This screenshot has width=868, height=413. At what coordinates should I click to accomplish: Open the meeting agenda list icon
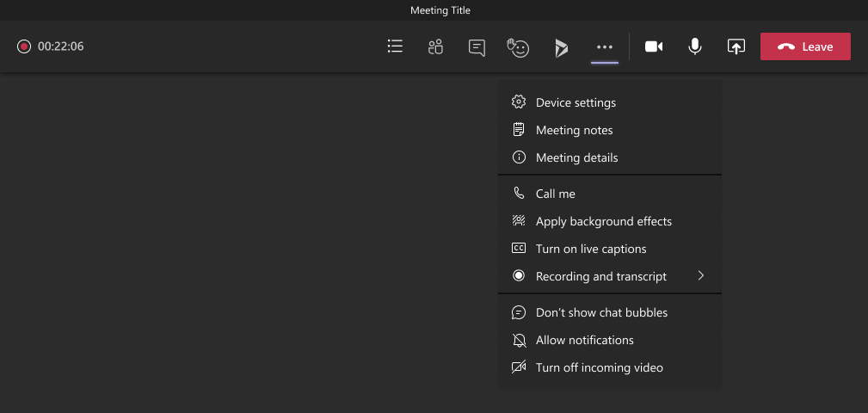395,46
